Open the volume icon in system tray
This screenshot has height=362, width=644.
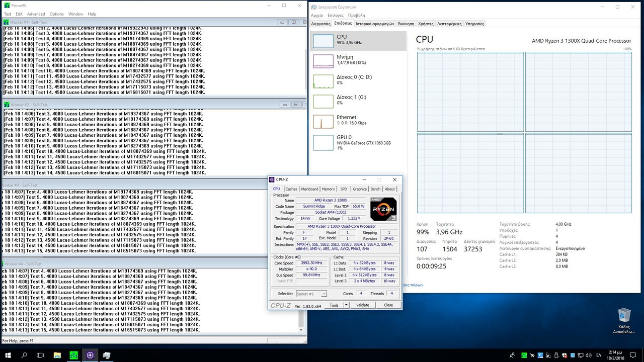pos(589,355)
